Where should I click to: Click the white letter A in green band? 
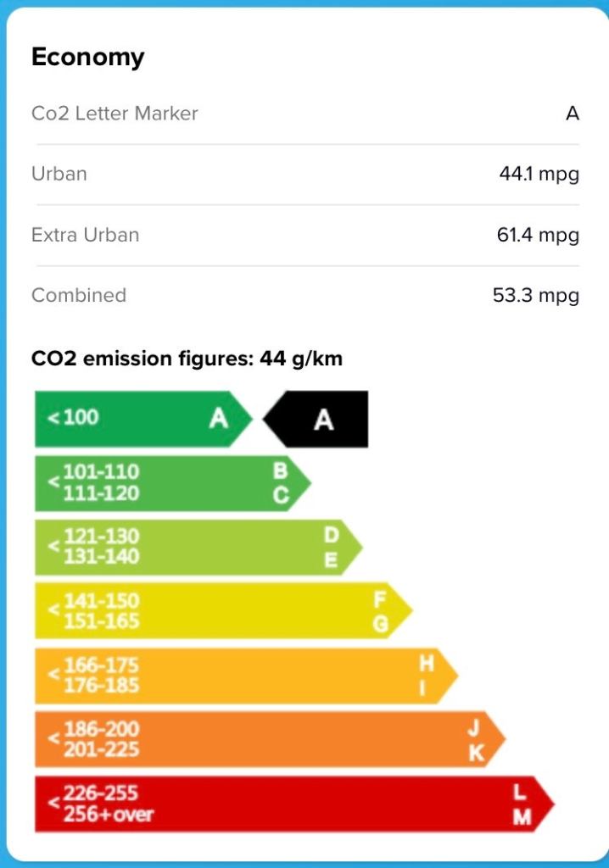[219, 418]
